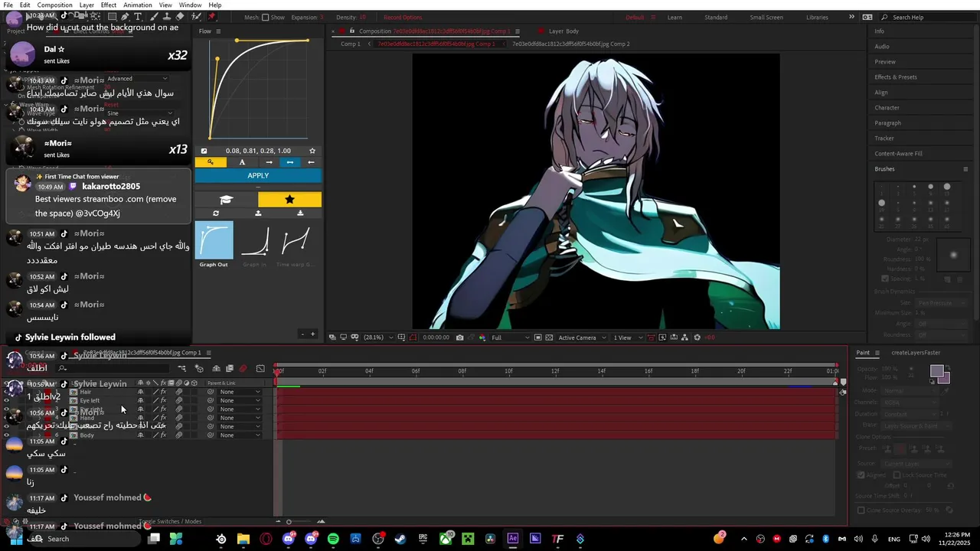Click the reset exposure icon in viewer

[x=697, y=337]
